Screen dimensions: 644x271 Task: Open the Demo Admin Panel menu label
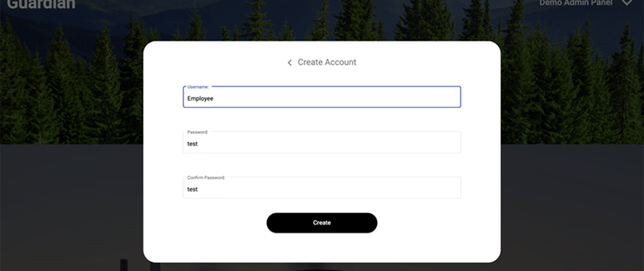pyautogui.click(x=575, y=3)
